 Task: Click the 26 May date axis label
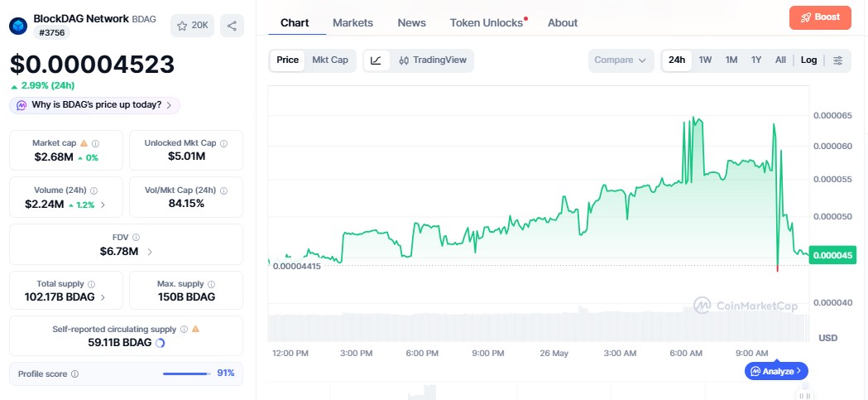[554, 354]
